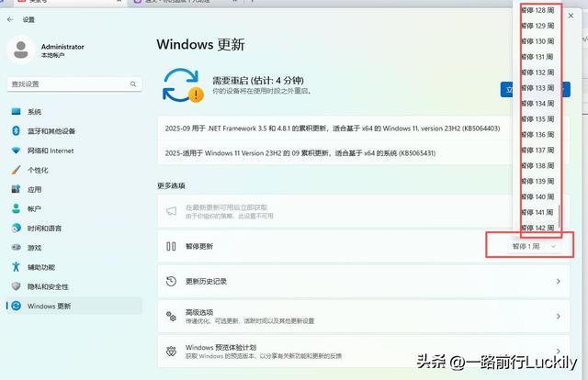
Task: Open 隐私和安全性 settings
Action: pyautogui.click(x=74, y=286)
